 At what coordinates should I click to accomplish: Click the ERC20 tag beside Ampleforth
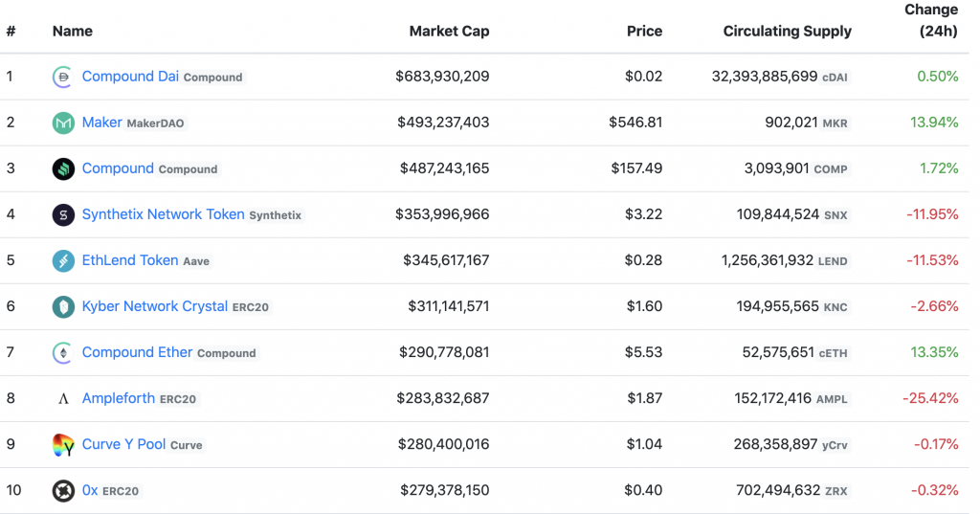178,399
